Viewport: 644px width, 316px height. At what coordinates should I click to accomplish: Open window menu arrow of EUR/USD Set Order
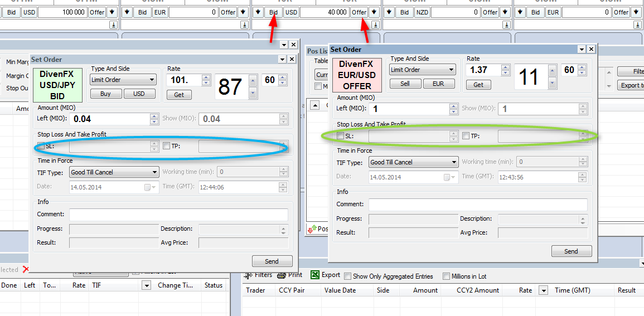[582, 49]
